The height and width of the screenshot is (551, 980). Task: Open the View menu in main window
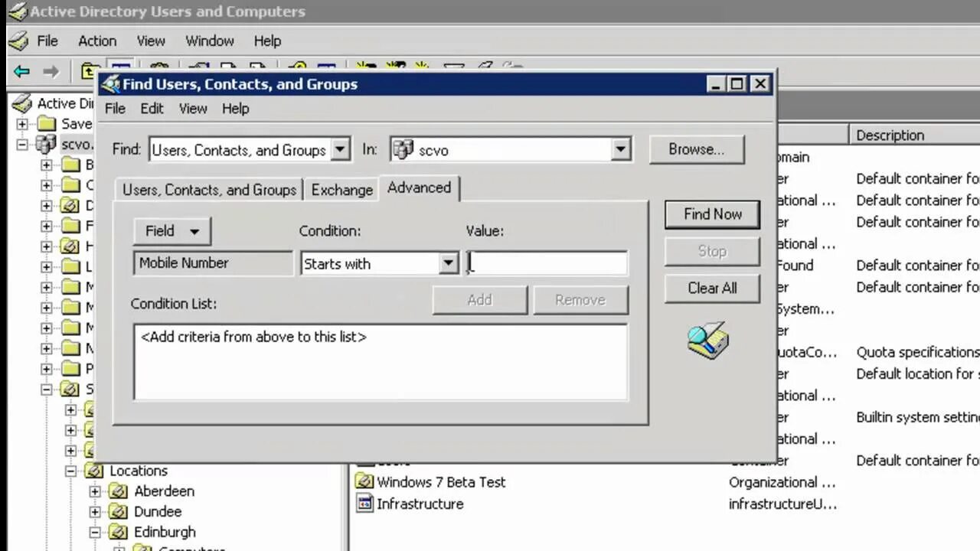[x=151, y=41]
